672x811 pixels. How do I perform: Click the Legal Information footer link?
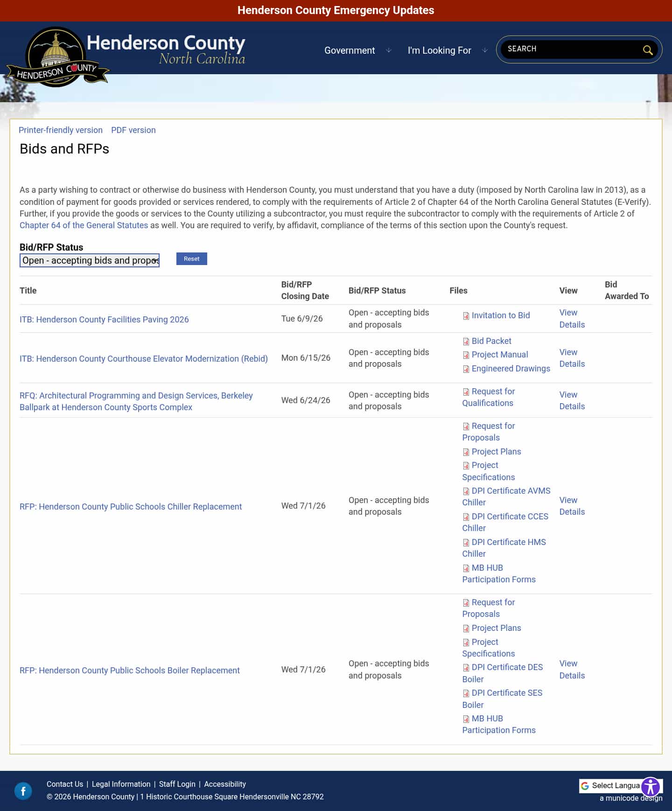click(x=121, y=784)
